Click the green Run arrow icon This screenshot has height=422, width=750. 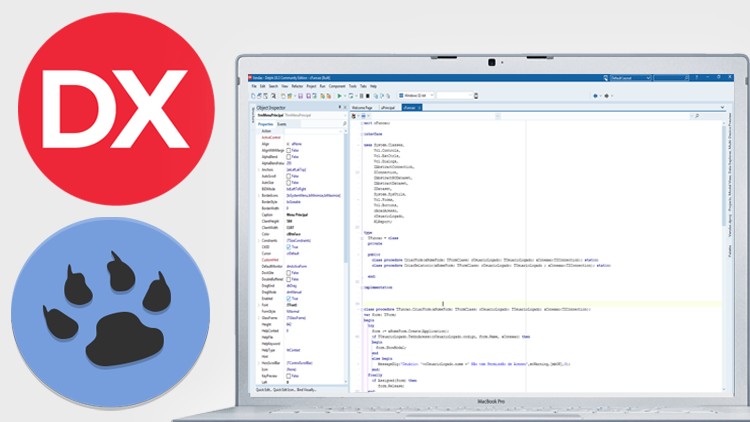pos(340,96)
